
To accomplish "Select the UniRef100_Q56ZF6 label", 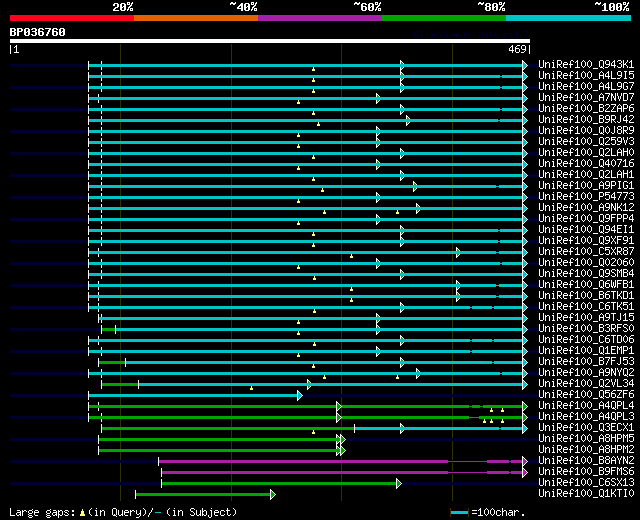I will (586, 395).
